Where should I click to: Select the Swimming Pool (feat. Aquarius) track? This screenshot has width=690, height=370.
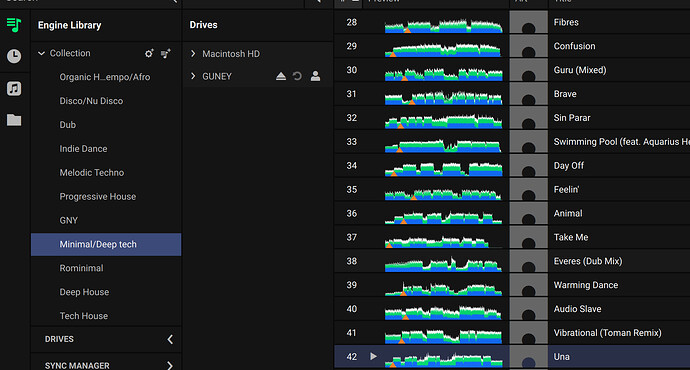621,142
